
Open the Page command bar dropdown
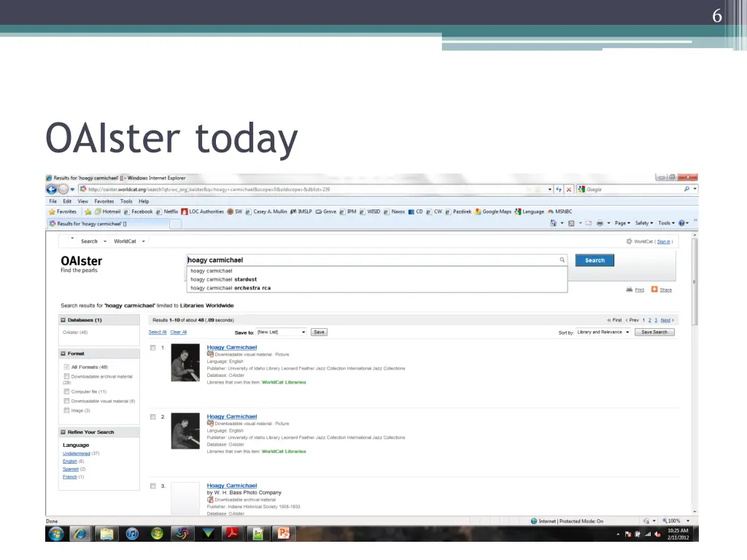tap(622, 223)
